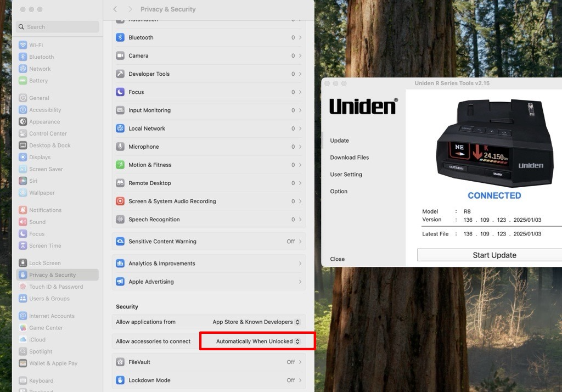Open Notifications bell icon in sidebar
This screenshot has width=562, height=392.
pos(23,210)
